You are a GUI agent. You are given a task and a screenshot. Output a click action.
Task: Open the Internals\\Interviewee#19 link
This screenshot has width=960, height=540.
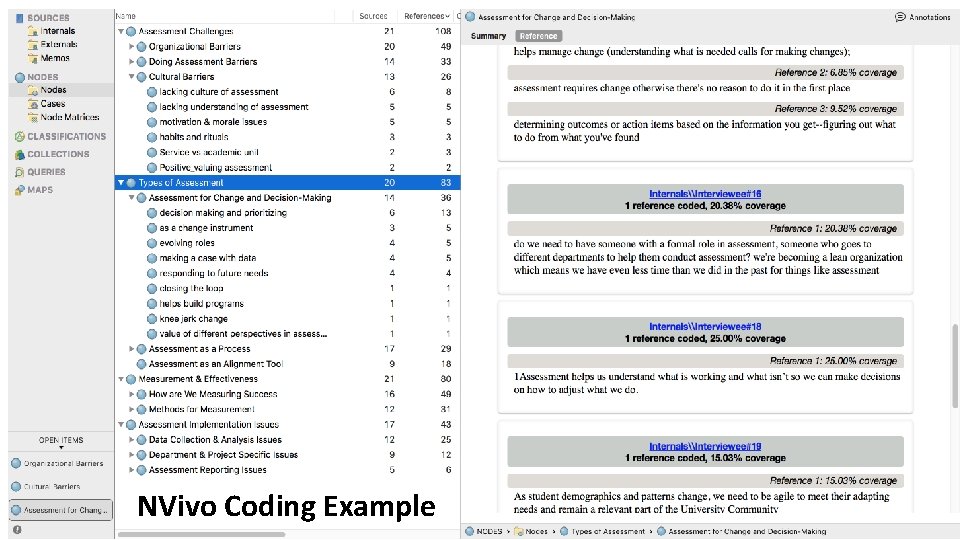(x=705, y=446)
